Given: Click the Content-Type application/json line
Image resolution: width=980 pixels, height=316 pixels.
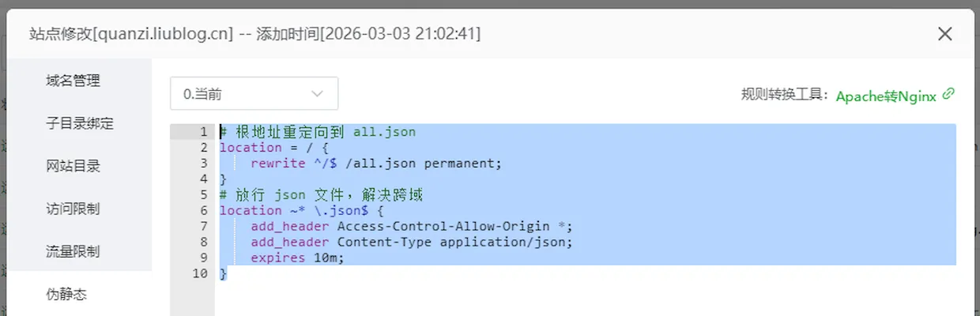Looking at the screenshot, I should pyautogui.click(x=411, y=243).
